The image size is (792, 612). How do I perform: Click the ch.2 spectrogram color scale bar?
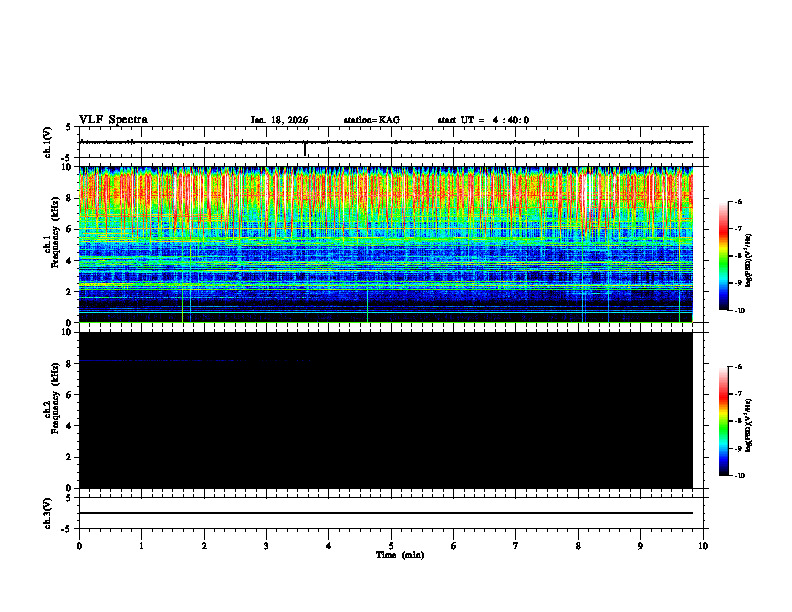click(x=723, y=421)
